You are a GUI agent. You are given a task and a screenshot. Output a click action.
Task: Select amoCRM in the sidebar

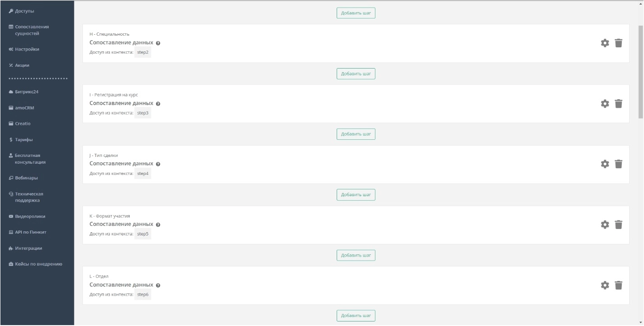pos(24,108)
